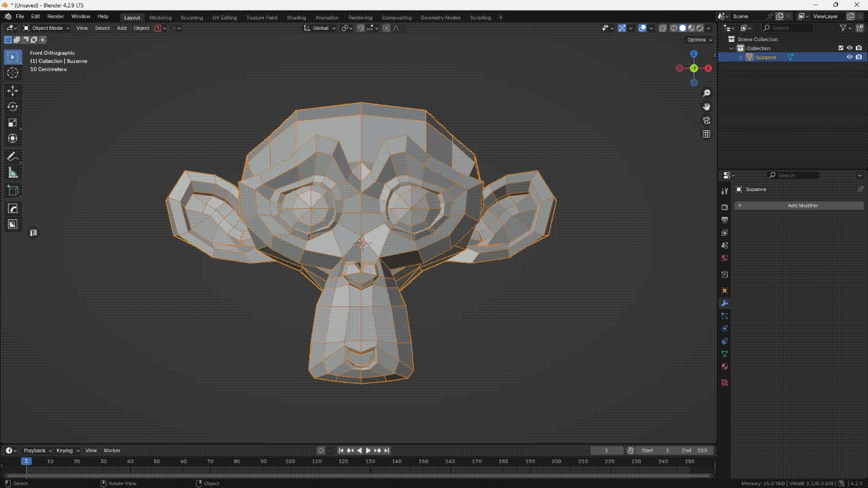Open the Texture properties tab
The image size is (868, 488).
tap(724, 382)
